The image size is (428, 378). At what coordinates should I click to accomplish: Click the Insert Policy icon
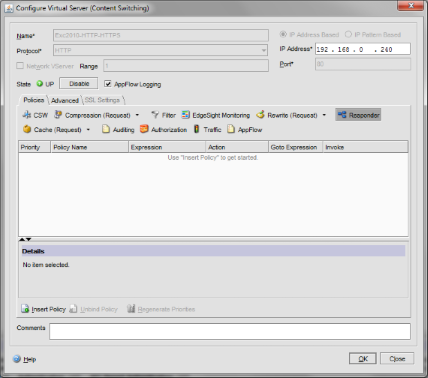(x=25, y=309)
